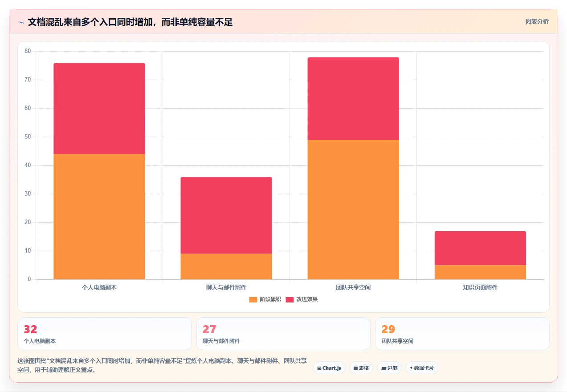Screen dimensions: 567x392
Task: Click the orange bar segment for 个人电脑副本
Action: [x=99, y=216]
